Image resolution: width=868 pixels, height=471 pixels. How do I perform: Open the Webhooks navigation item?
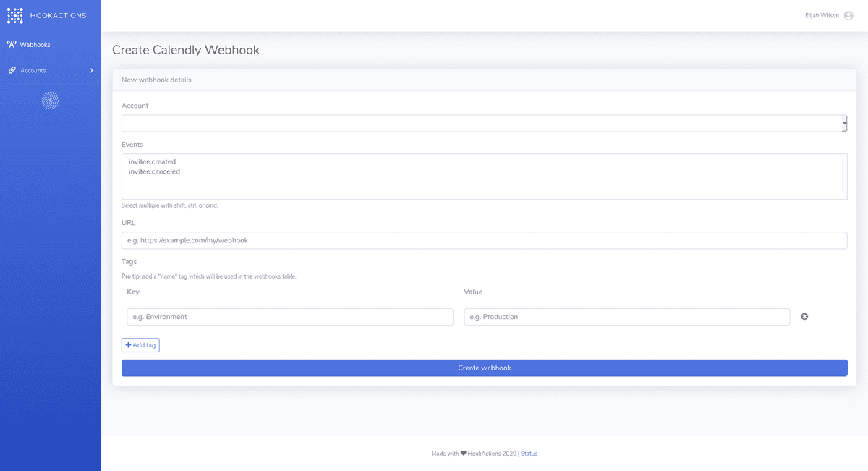click(33, 44)
